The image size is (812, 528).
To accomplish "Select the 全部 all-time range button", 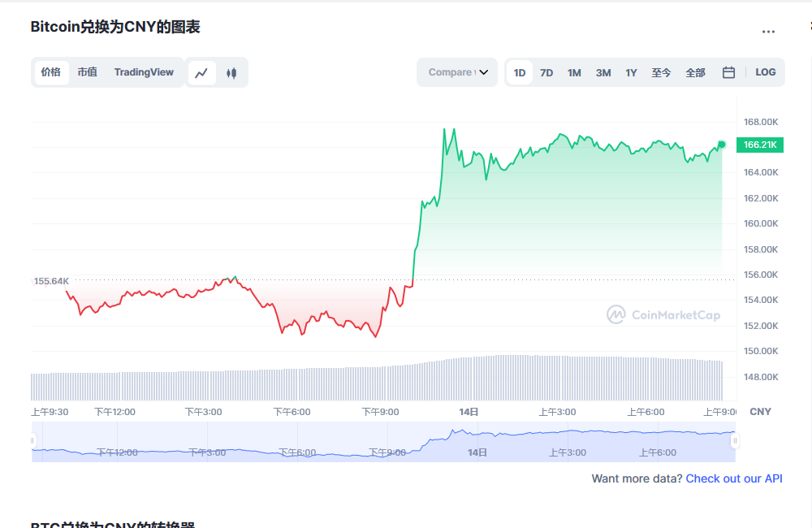I will tap(695, 72).
